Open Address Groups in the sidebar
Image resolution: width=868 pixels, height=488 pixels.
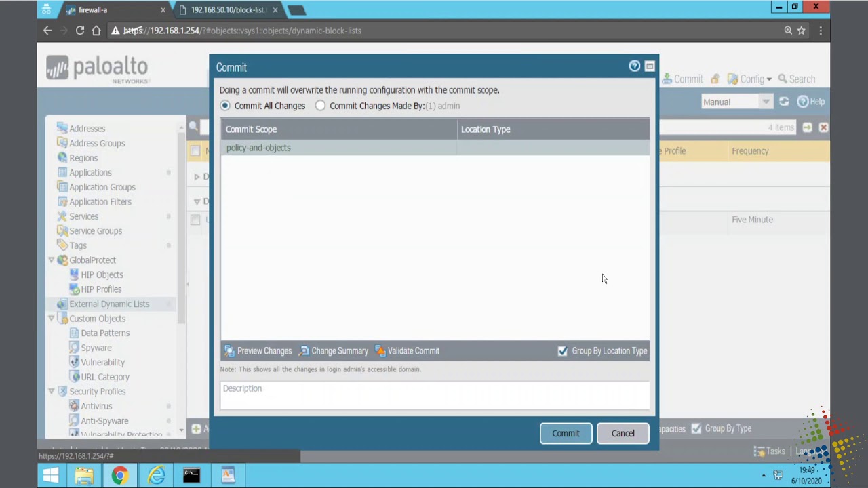point(97,144)
